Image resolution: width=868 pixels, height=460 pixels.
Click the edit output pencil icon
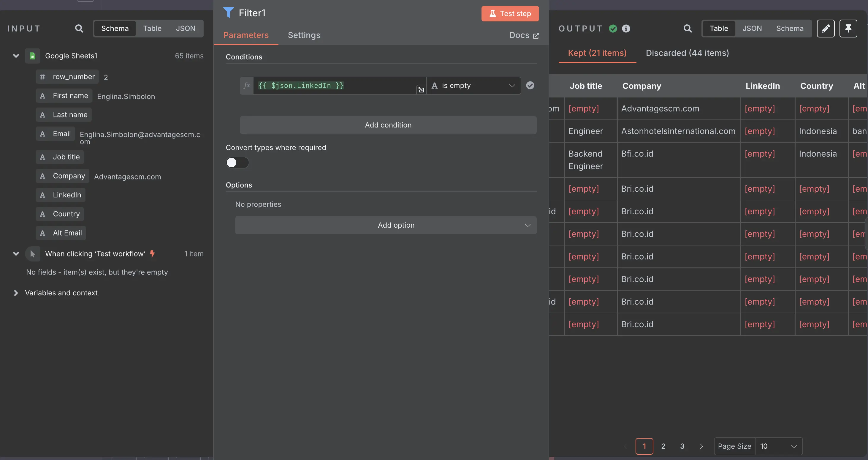point(826,28)
